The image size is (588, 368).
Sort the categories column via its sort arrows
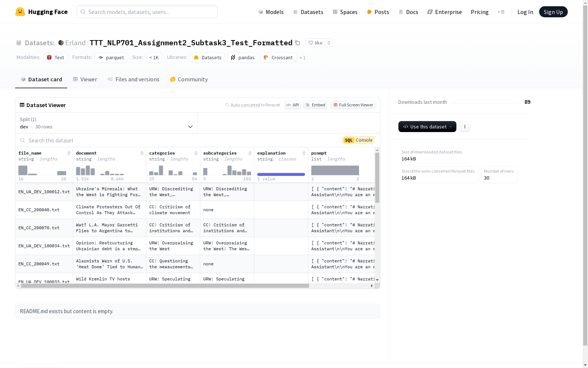click(x=196, y=153)
